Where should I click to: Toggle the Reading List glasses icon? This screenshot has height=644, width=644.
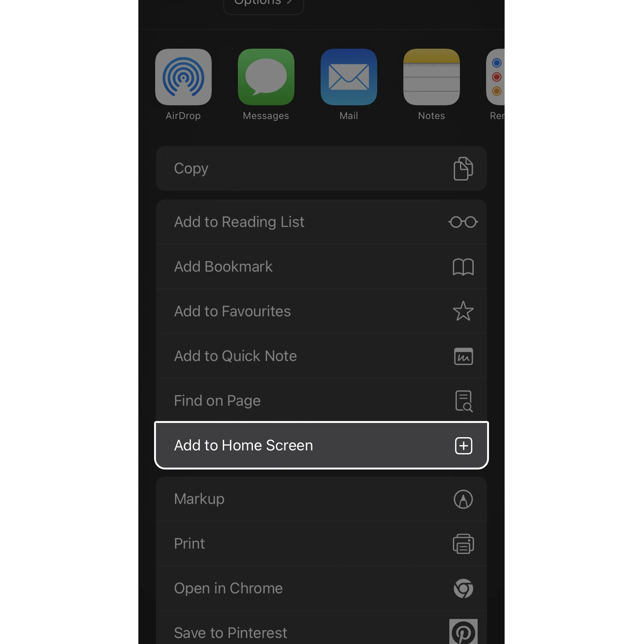coord(463,222)
